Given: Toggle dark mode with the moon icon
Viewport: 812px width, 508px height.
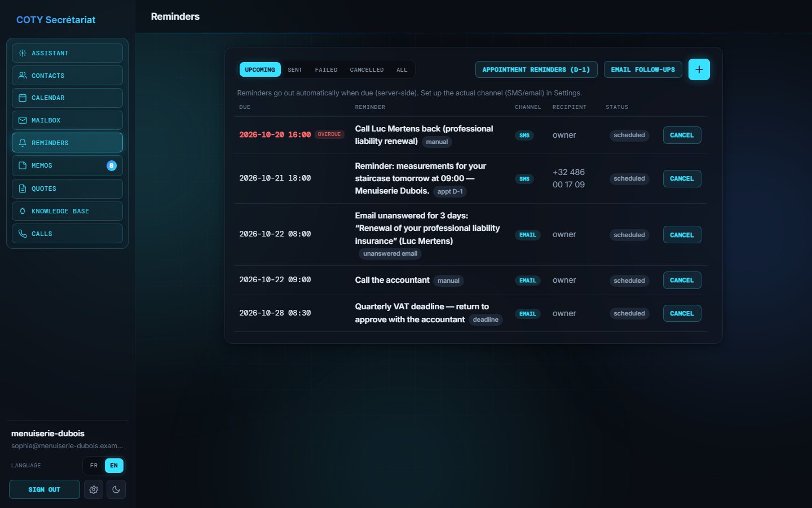Looking at the screenshot, I should (116, 489).
